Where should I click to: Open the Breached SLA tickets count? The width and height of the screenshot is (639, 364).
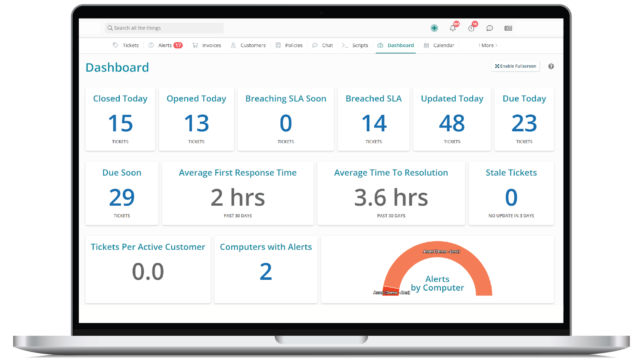coord(374,123)
